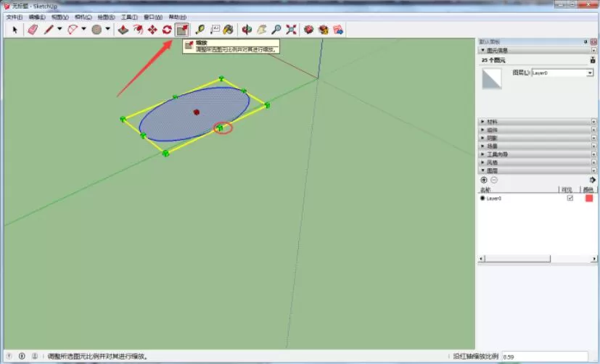Select the arrow Select tool

[x=15, y=30]
